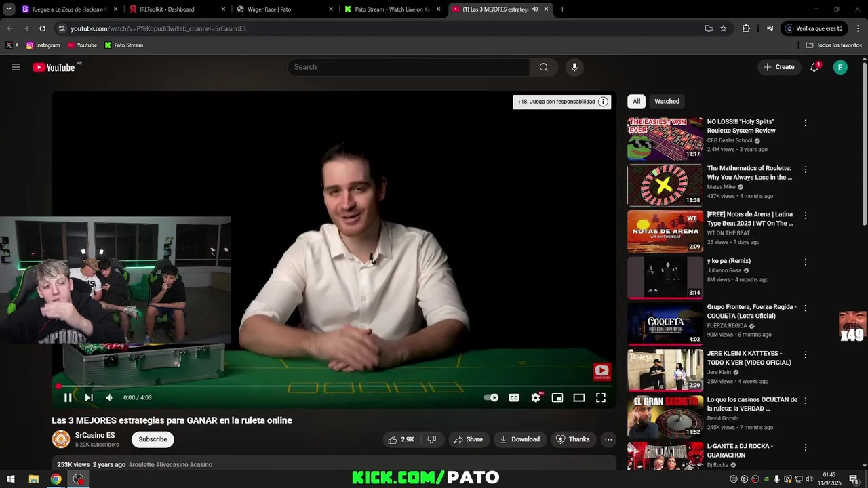
Task: Bookmark this page with star
Action: [x=723, y=28]
